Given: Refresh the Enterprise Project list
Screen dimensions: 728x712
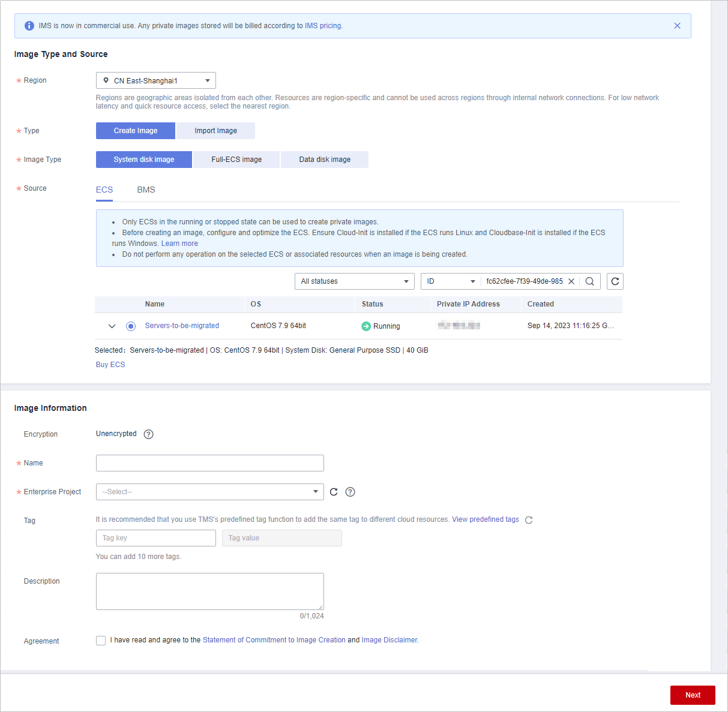Looking at the screenshot, I should (334, 492).
